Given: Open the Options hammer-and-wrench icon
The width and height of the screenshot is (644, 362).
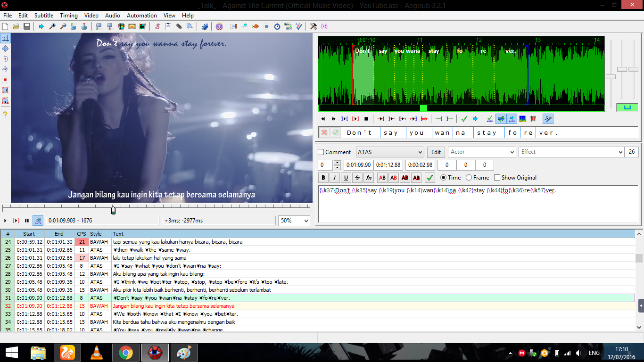Looking at the screenshot, I should [313, 26].
